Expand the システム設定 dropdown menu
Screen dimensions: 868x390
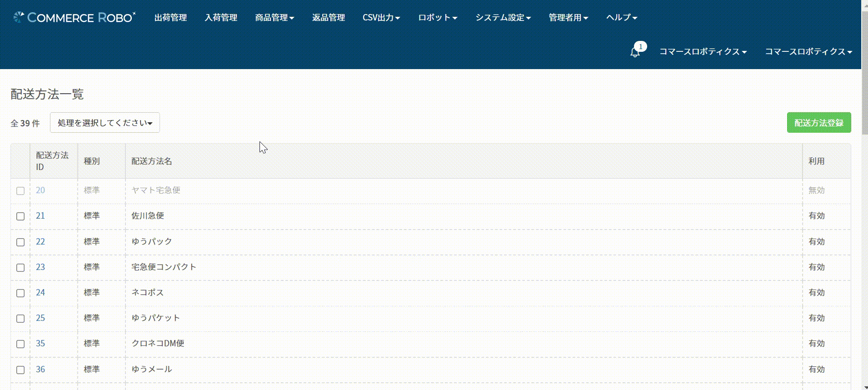(x=503, y=17)
